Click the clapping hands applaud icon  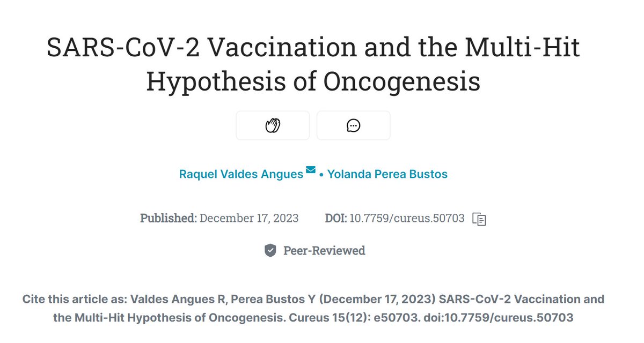point(273,125)
